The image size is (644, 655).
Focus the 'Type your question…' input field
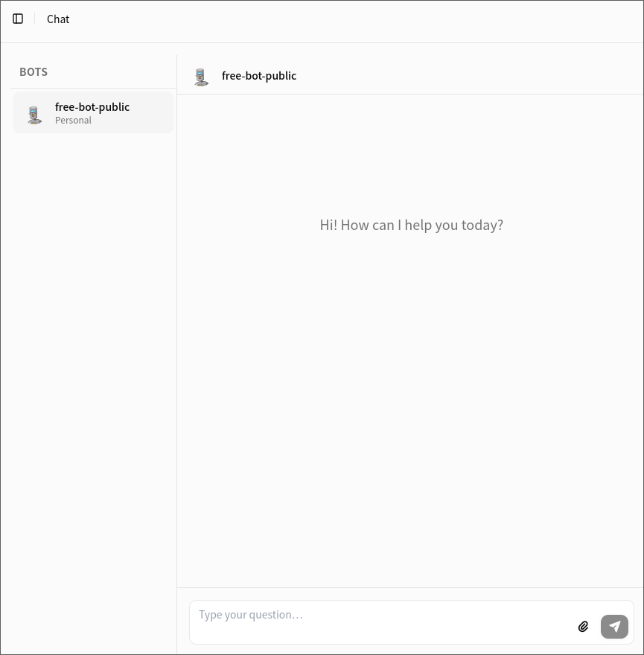(x=380, y=616)
